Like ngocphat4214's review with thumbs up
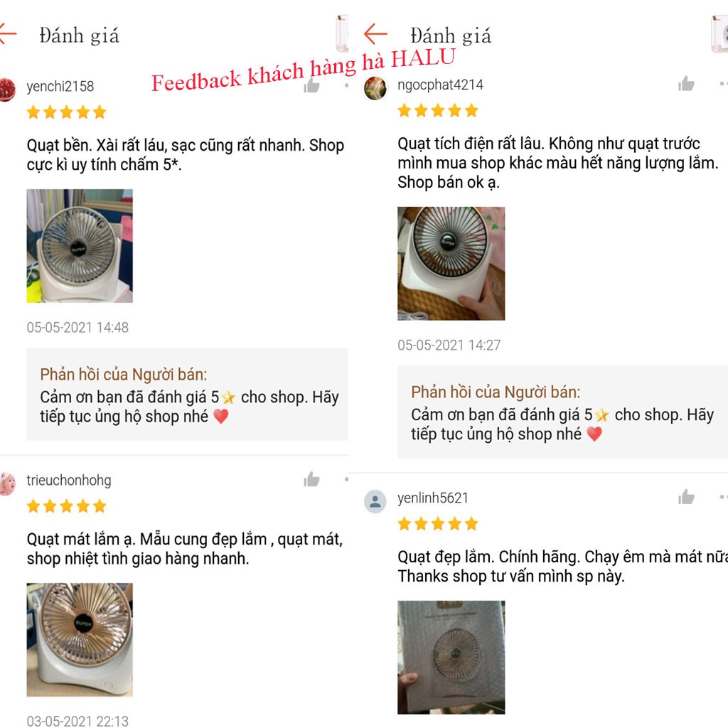The image size is (728, 728). pyautogui.click(x=686, y=84)
